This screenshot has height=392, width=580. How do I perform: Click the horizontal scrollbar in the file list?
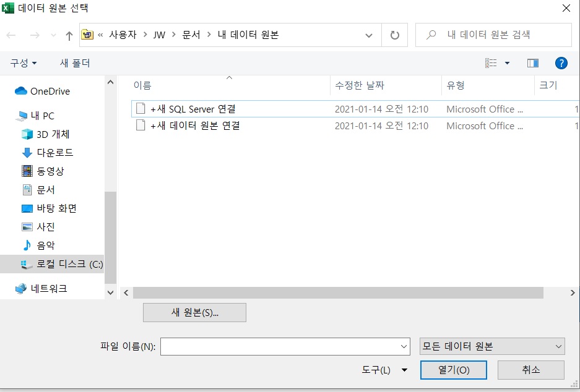pyautogui.click(x=337, y=292)
